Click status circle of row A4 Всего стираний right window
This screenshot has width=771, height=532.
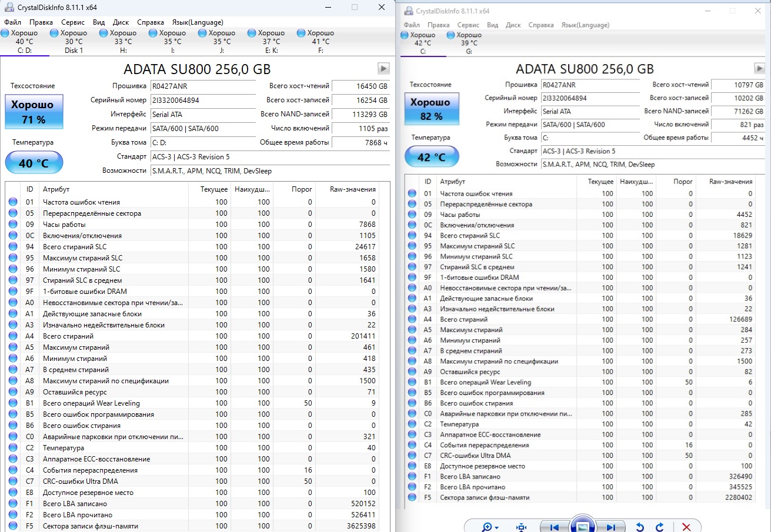click(x=412, y=319)
